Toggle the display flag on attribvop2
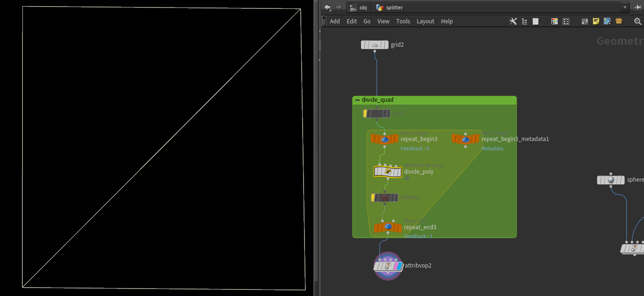Screen dimensions: 644x296 [399, 266]
